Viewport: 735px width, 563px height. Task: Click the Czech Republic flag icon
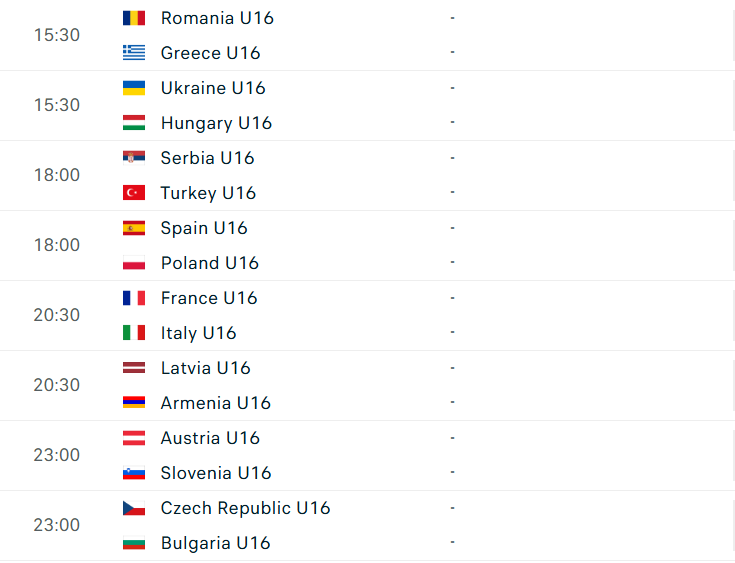coord(134,508)
